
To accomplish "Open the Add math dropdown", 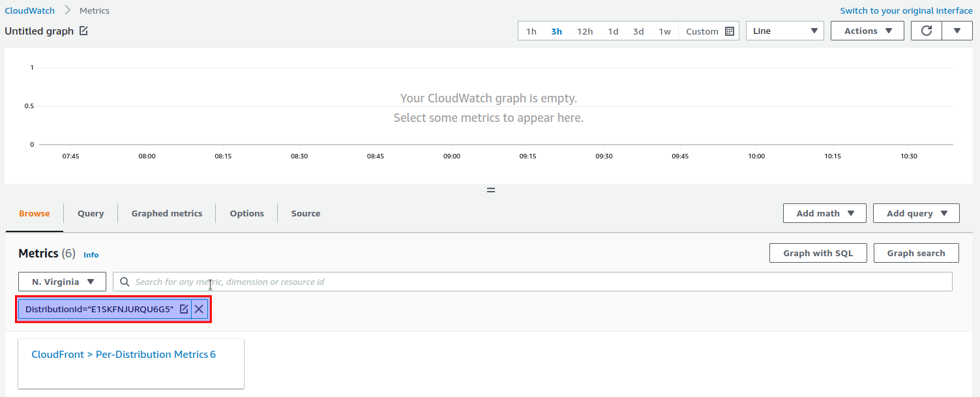I will coord(824,213).
